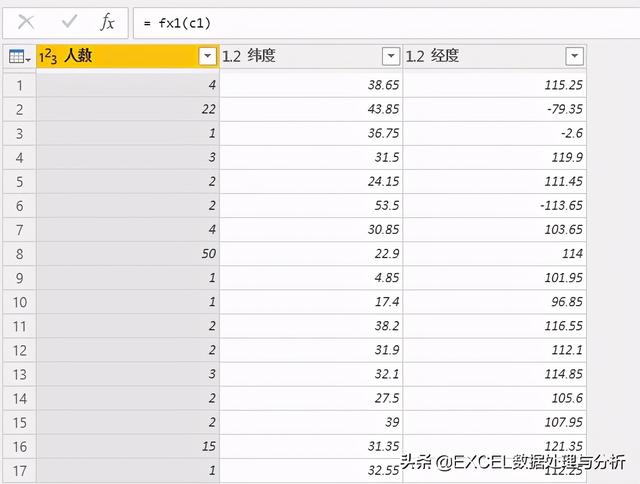
Task: Click the cancel X icon in formula bar
Action: (x=27, y=21)
